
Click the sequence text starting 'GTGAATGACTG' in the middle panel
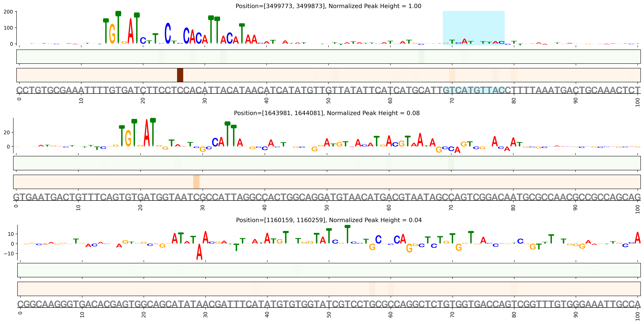[x=327, y=197]
